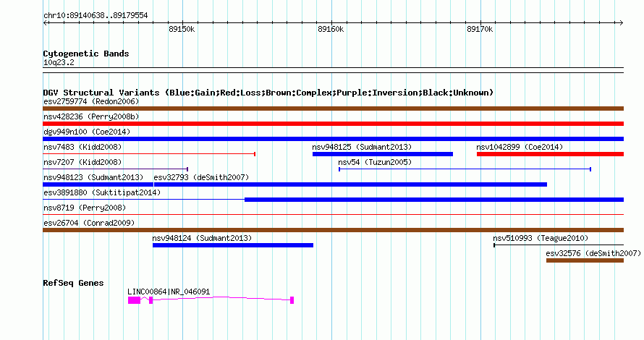Click the 89150k ruler label

click(x=182, y=29)
